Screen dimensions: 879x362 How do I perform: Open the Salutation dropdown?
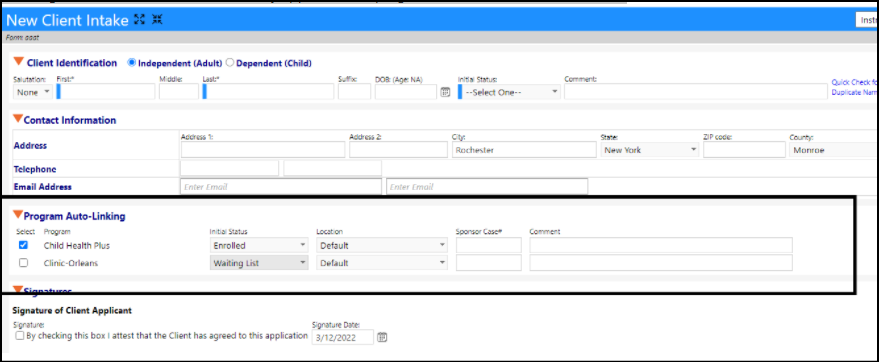[33, 92]
